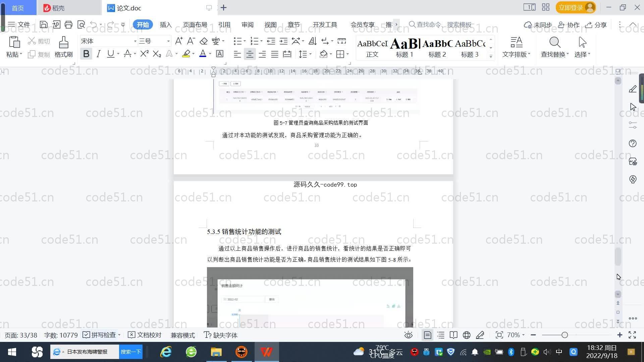Expand the font color dropdown arrow
644x362 pixels.
pos(210,54)
